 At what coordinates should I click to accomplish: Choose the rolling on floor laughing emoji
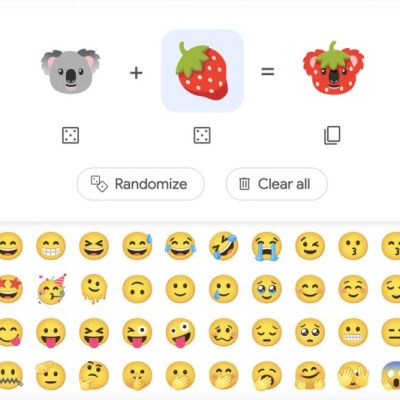point(223,246)
